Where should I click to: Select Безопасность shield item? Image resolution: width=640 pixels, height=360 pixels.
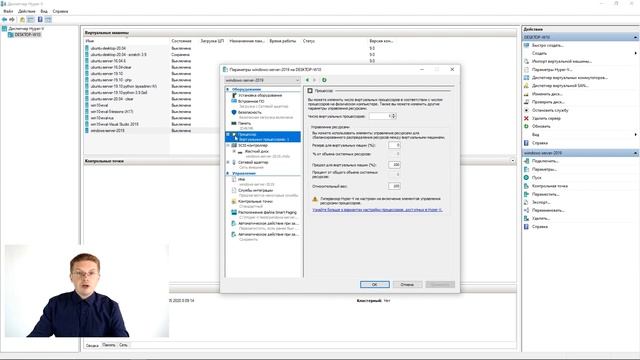tap(249, 112)
